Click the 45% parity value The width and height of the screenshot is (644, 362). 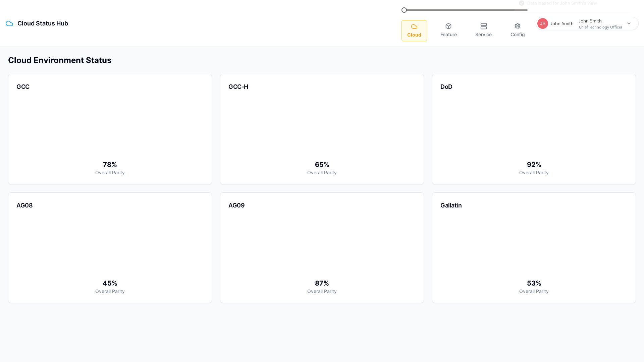[x=110, y=283]
